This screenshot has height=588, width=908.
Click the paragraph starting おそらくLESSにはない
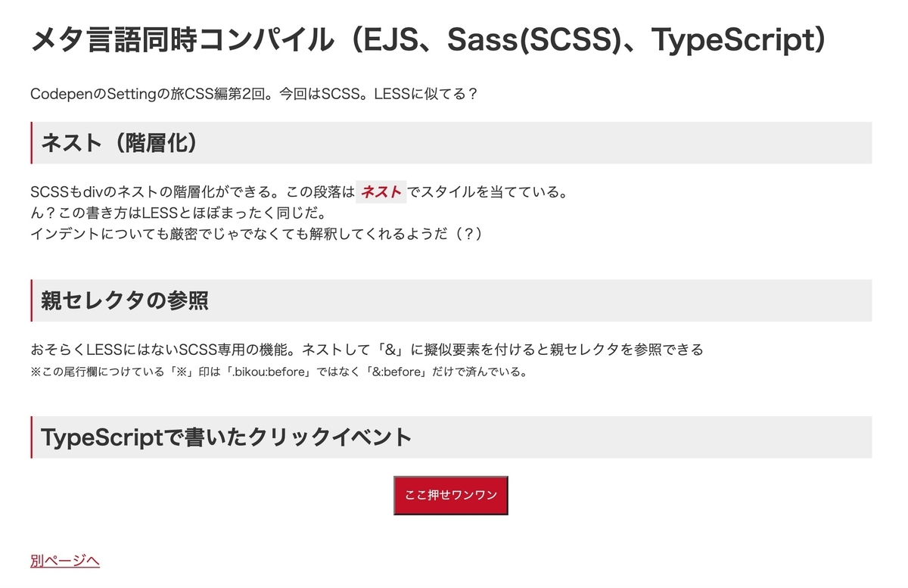pos(367,350)
